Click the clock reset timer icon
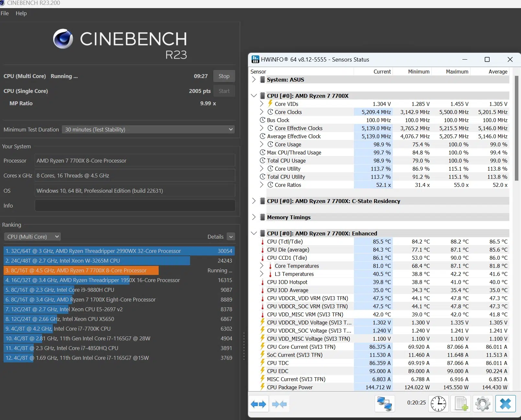Screen dimensions: 521x420 click(x=438, y=404)
